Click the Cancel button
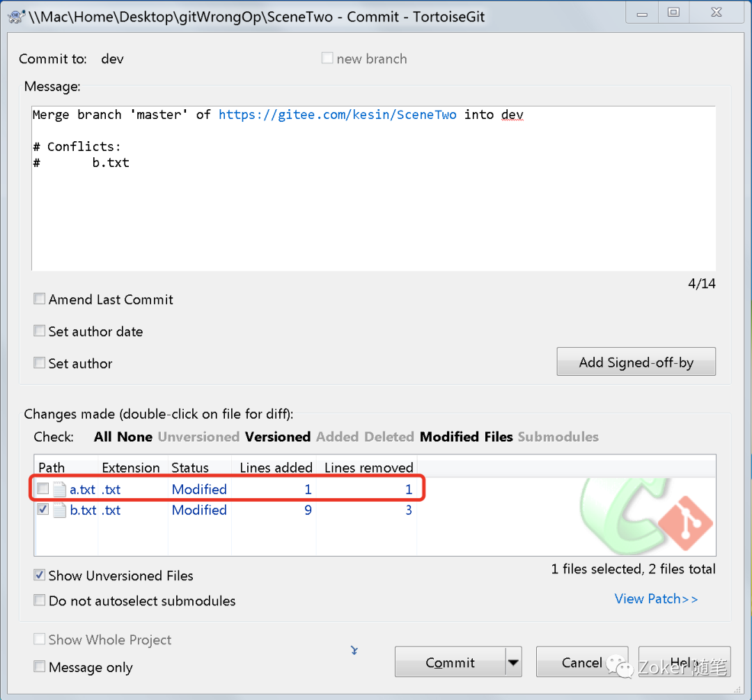Viewport: 752px width, 700px height. pyautogui.click(x=581, y=662)
